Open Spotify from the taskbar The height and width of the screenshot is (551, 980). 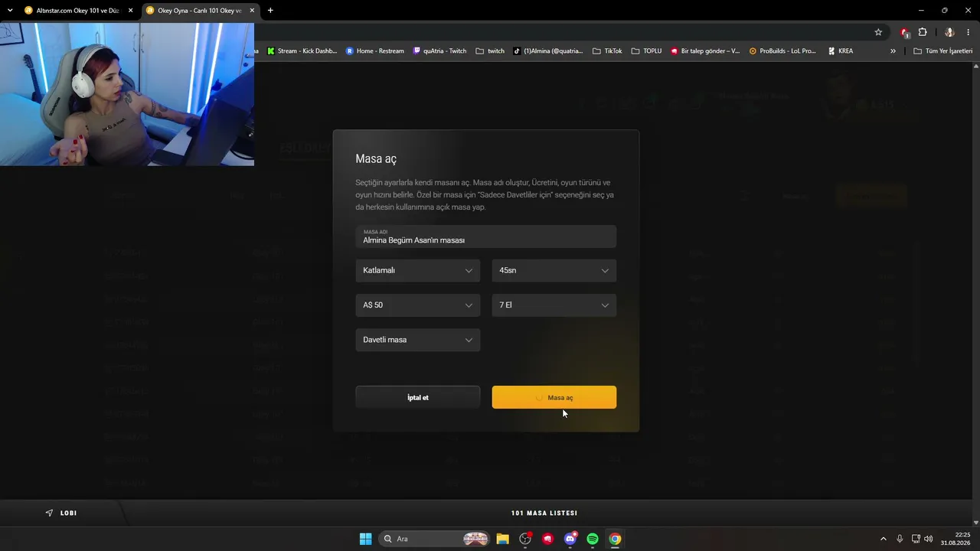point(593,539)
